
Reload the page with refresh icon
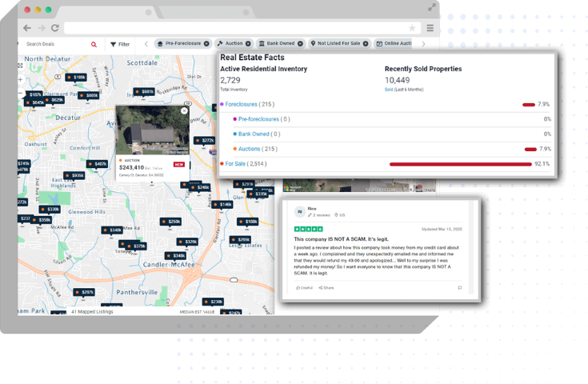[55, 28]
